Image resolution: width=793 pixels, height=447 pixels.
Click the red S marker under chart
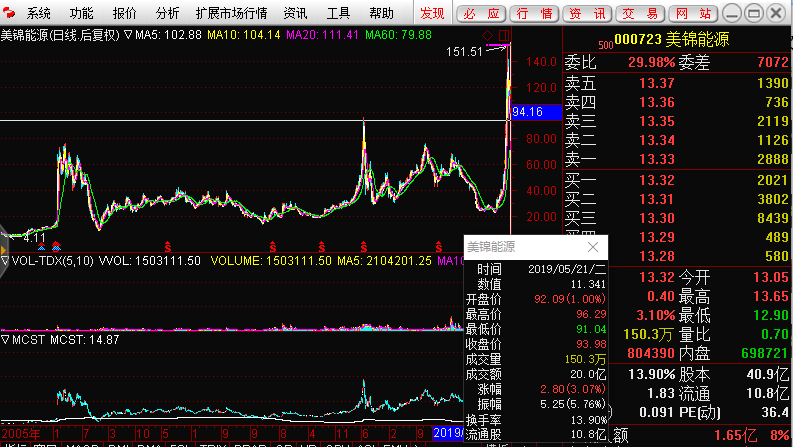click(x=168, y=245)
